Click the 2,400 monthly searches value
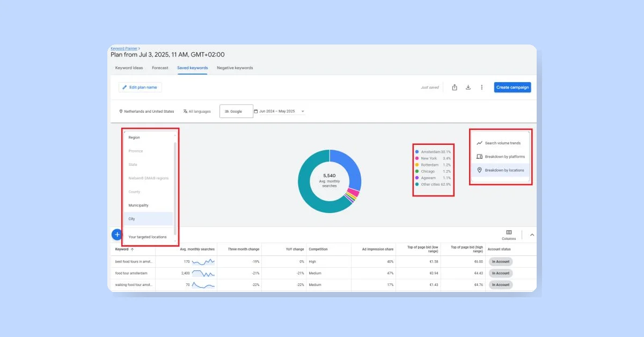The height and width of the screenshot is (337, 644). (185, 273)
